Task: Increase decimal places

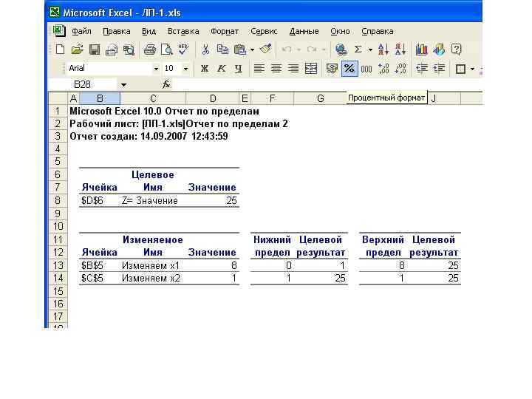Action: tap(383, 69)
